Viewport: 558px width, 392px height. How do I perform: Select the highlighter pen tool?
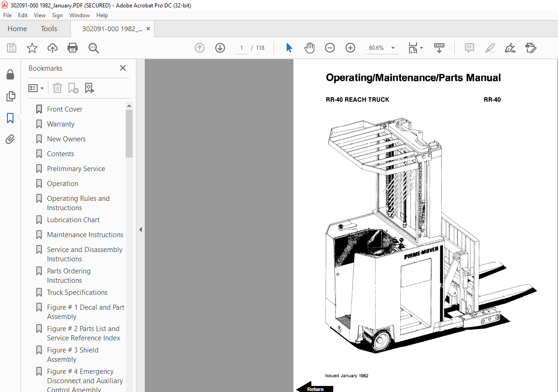tap(490, 48)
